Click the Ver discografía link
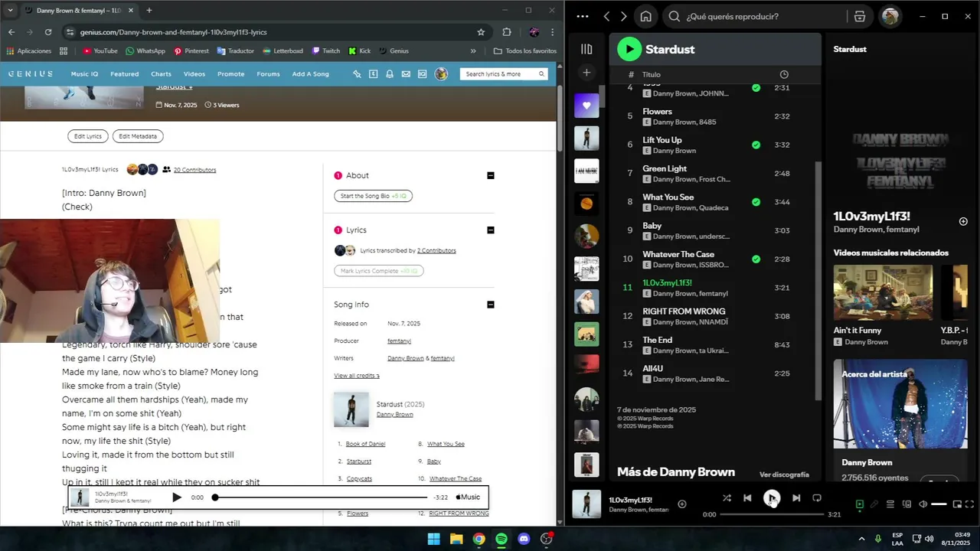This screenshot has height=551, width=980. click(x=784, y=474)
